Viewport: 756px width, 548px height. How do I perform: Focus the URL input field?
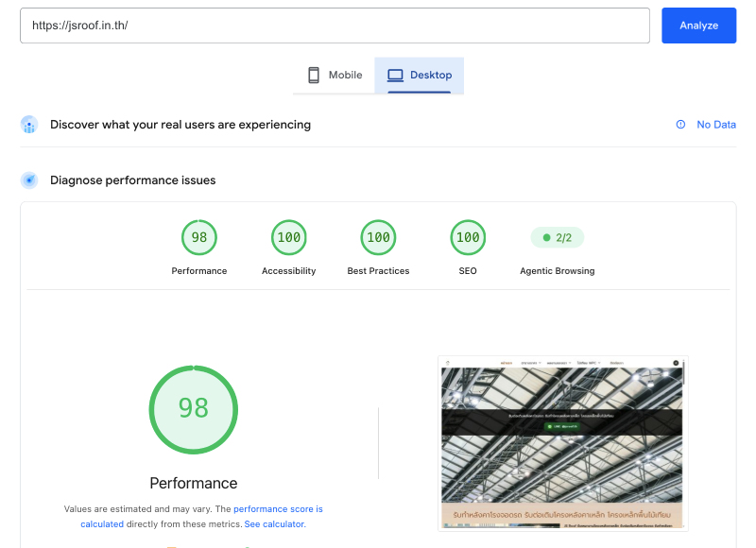[x=335, y=26]
